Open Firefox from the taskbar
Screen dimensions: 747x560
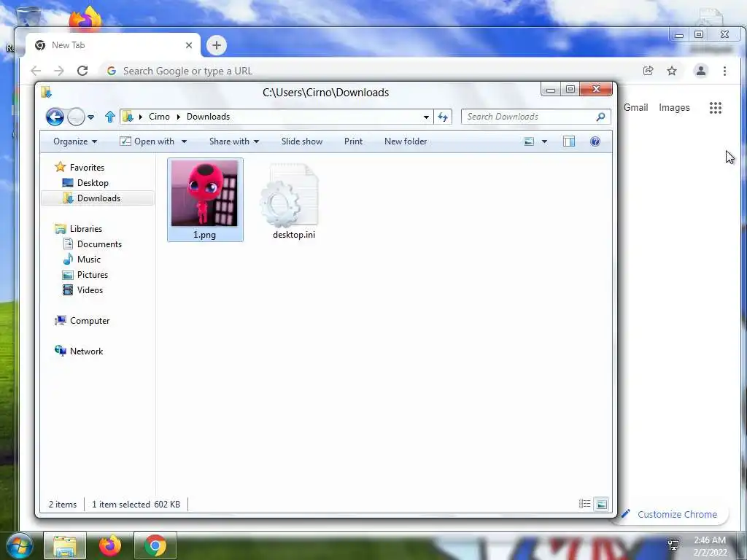(110, 545)
